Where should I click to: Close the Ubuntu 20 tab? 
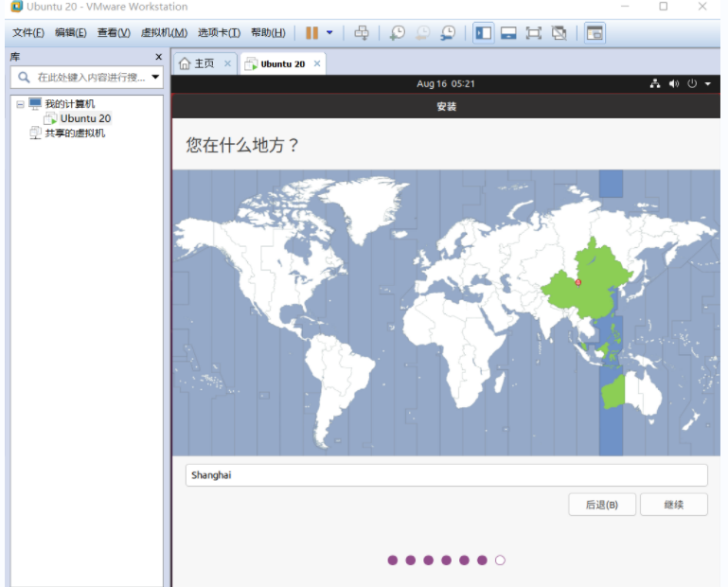coord(317,63)
